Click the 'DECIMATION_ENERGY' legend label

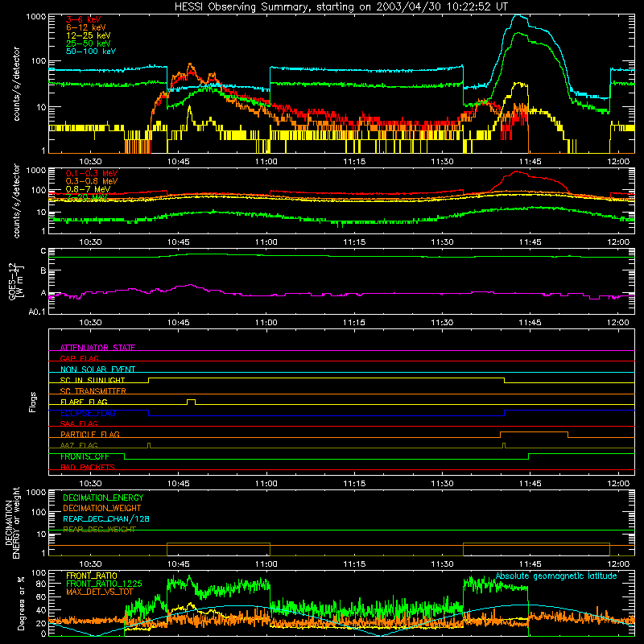(103, 497)
